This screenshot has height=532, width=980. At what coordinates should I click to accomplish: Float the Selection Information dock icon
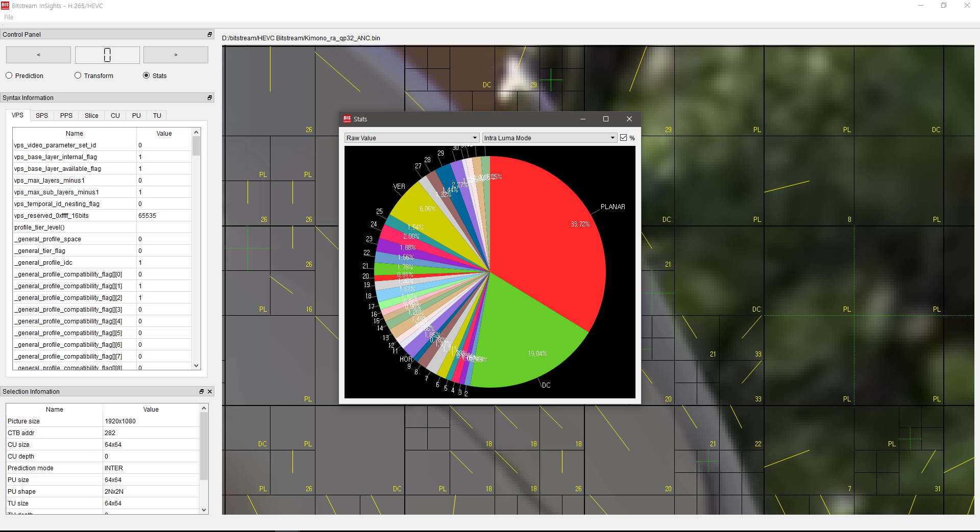pyautogui.click(x=202, y=391)
